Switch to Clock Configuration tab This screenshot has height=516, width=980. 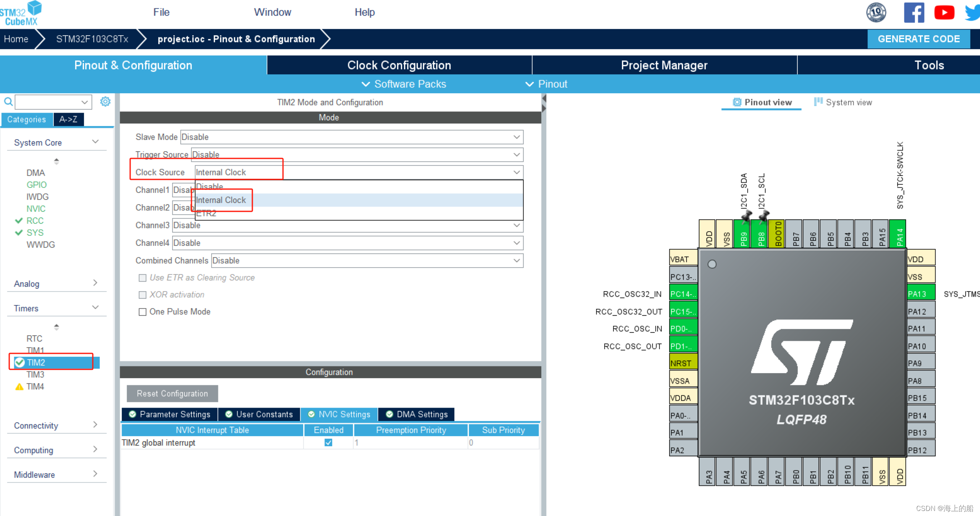coord(399,65)
